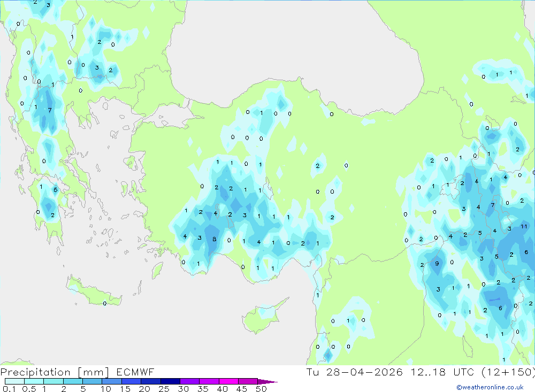Click the legend scale label '10'

point(106,389)
